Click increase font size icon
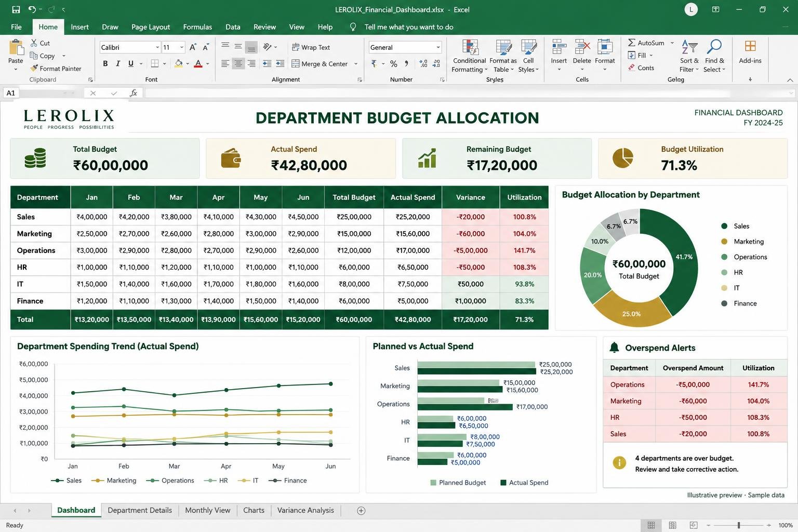The height and width of the screenshot is (532, 798). pyautogui.click(x=193, y=47)
